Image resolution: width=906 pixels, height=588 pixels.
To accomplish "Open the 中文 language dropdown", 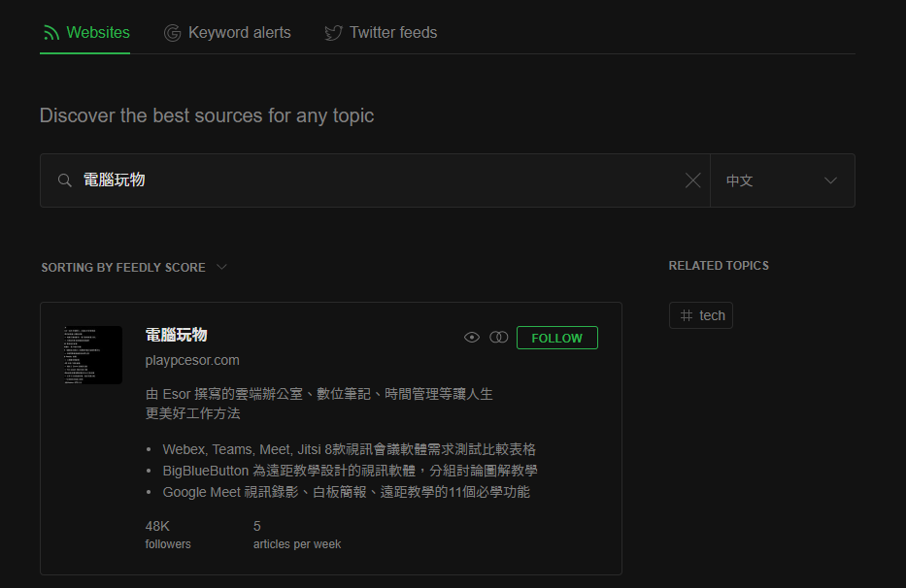I will [783, 180].
